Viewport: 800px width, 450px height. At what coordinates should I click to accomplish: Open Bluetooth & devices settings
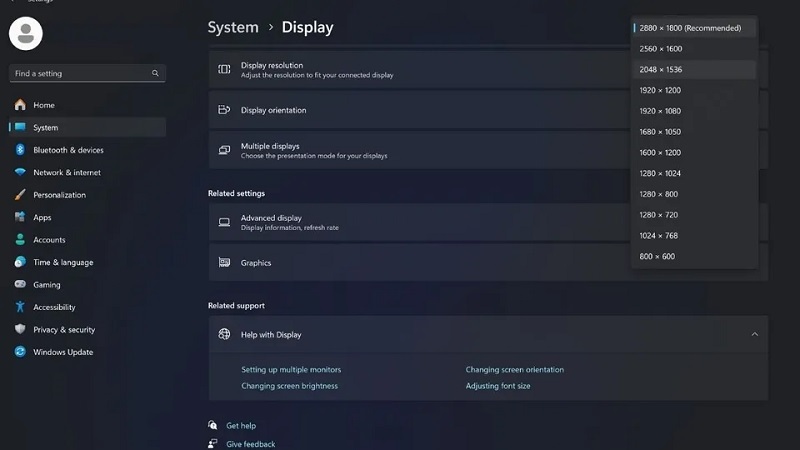(87, 149)
